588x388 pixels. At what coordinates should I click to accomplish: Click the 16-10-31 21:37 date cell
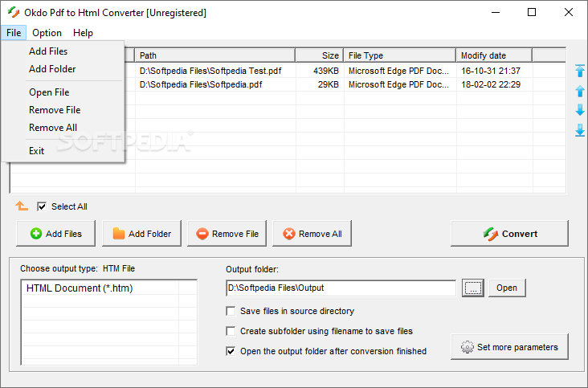(x=491, y=71)
